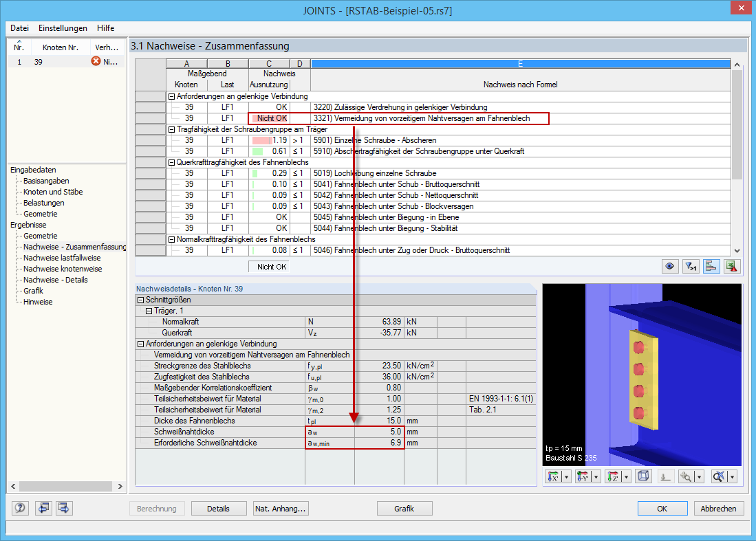
Task: Click the 'Nicht OK' legend box below the table
Action: (269, 267)
